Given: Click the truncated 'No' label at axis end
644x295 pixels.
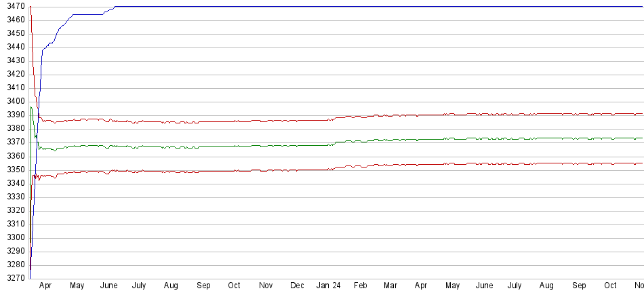Looking at the screenshot, I should (x=638, y=286).
